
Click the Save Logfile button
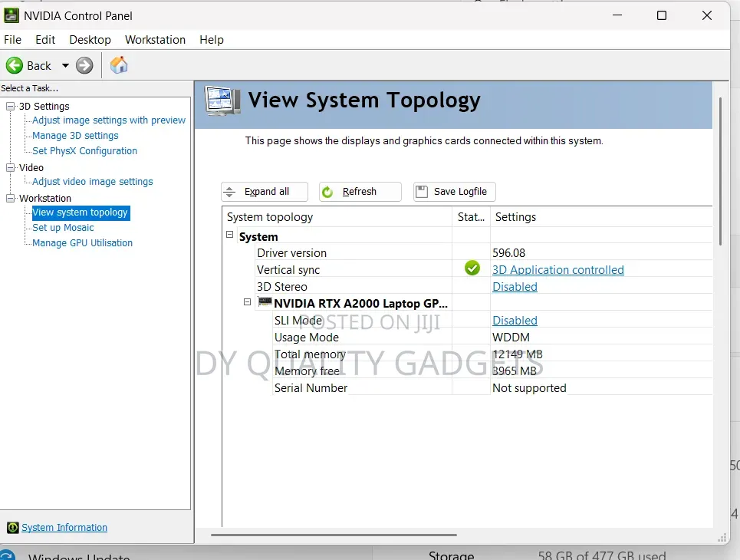(x=455, y=192)
